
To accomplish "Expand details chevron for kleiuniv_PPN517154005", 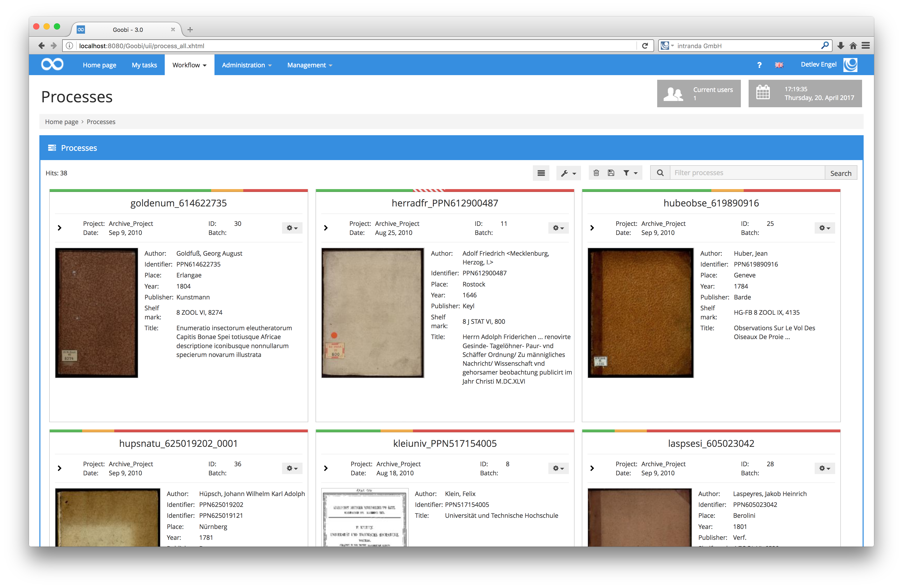I will click(326, 469).
